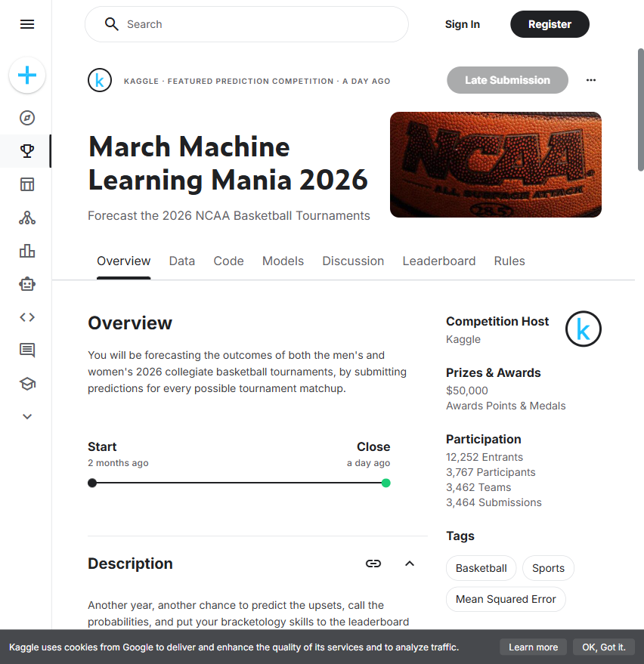The height and width of the screenshot is (664, 644).
Task: Open the Home compass icon in the sidebar
Action: tap(27, 118)
